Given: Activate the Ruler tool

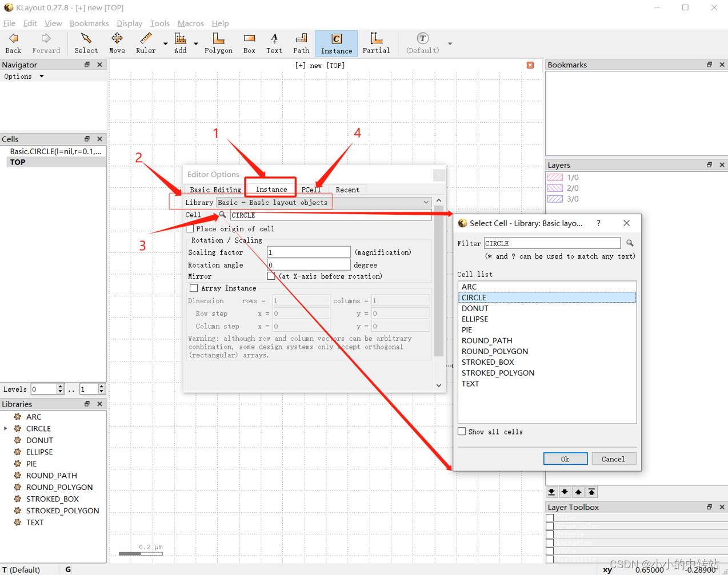Looking at the screenshot, I should [x=146, y=43].
